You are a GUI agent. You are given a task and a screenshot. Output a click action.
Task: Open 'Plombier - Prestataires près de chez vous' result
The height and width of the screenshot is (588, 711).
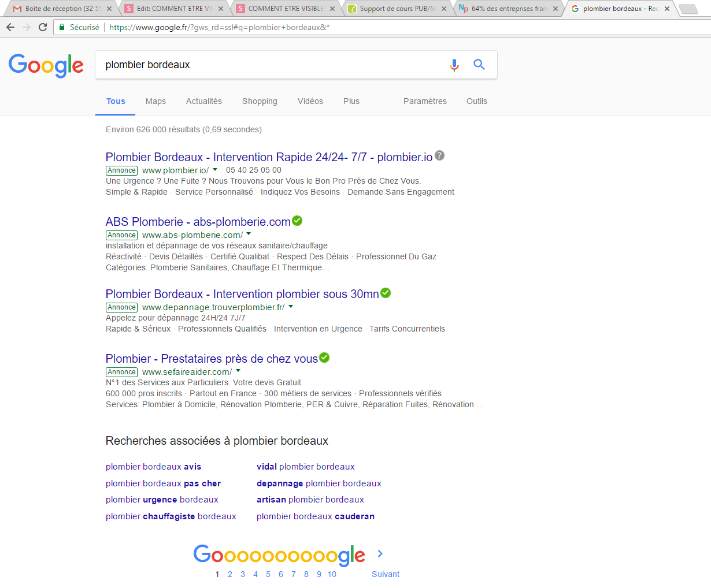[212, 359]
